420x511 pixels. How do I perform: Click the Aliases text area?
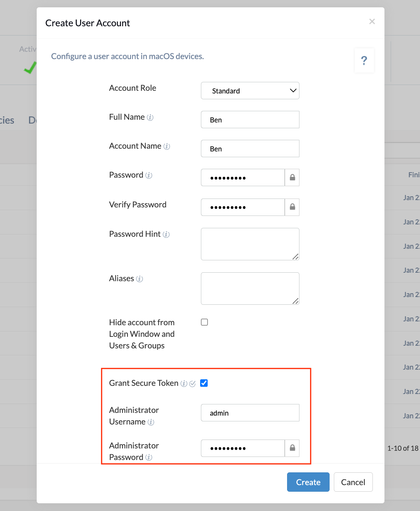(250, 289)
